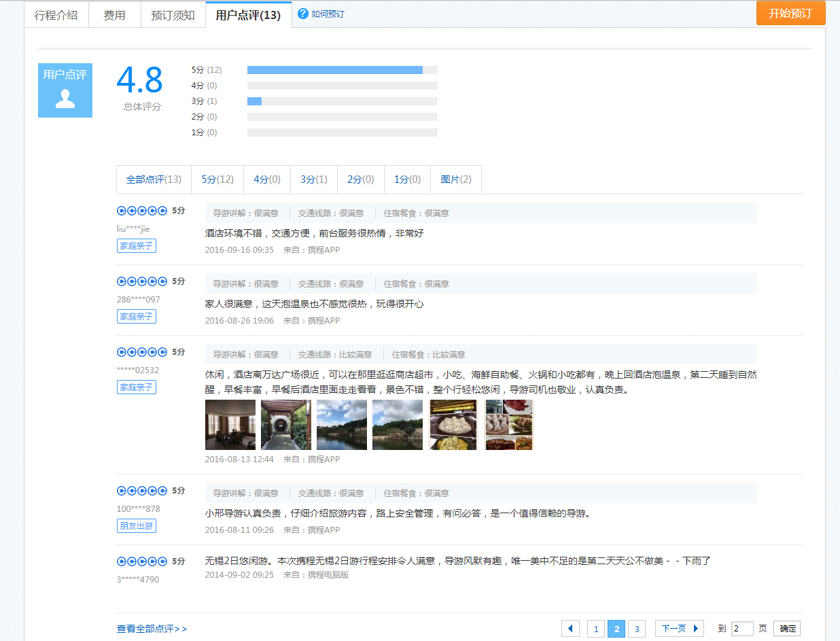The height and width of the screenshot is (641, 840).
Task: Switch to the 行程介绍 tab
Action: (56, 15)
